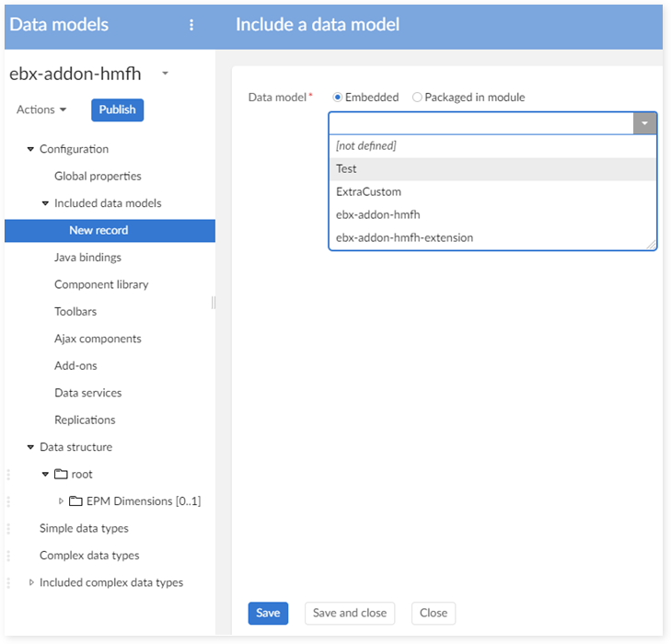Expand the EPM Dimensions node
Image resolution: width=671 pixels, height=644 pixels.
pyautogui.click(x=62, y=501)
